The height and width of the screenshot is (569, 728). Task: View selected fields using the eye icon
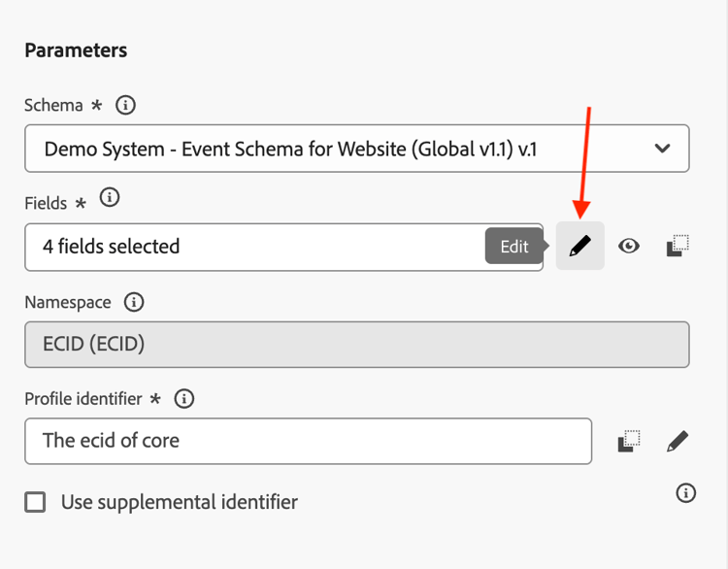(x=629, y=247)
